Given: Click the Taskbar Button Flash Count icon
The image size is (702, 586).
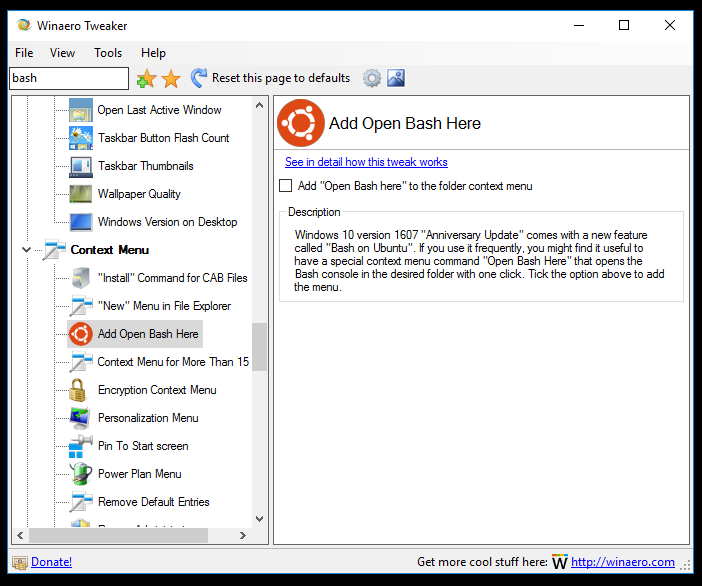Looking at the screenshot, I should [81, 138].
